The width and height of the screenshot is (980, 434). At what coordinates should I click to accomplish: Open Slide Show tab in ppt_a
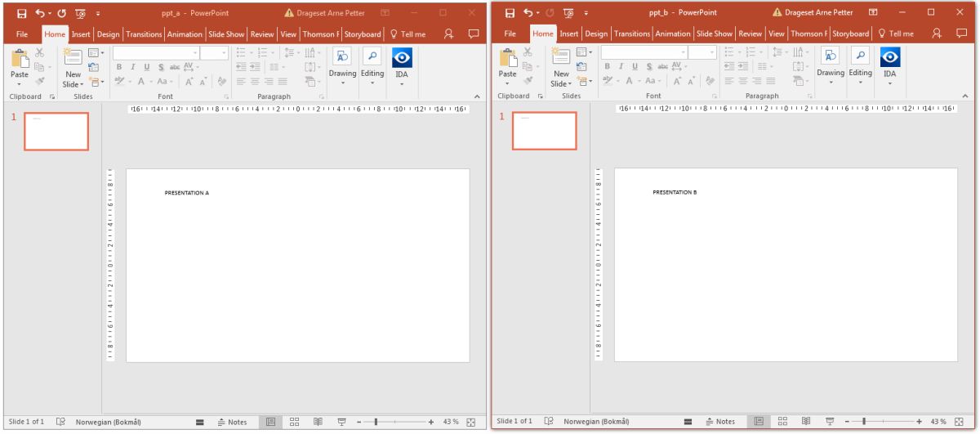click(x=226, y=34)
